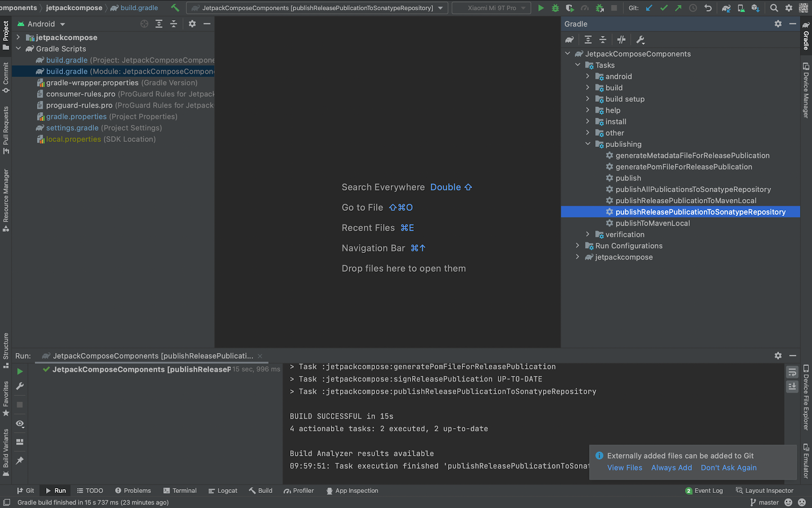Open the Device Manager phone icon in toolbar
This screenshot has height=508, width=812.
(741, 8)
